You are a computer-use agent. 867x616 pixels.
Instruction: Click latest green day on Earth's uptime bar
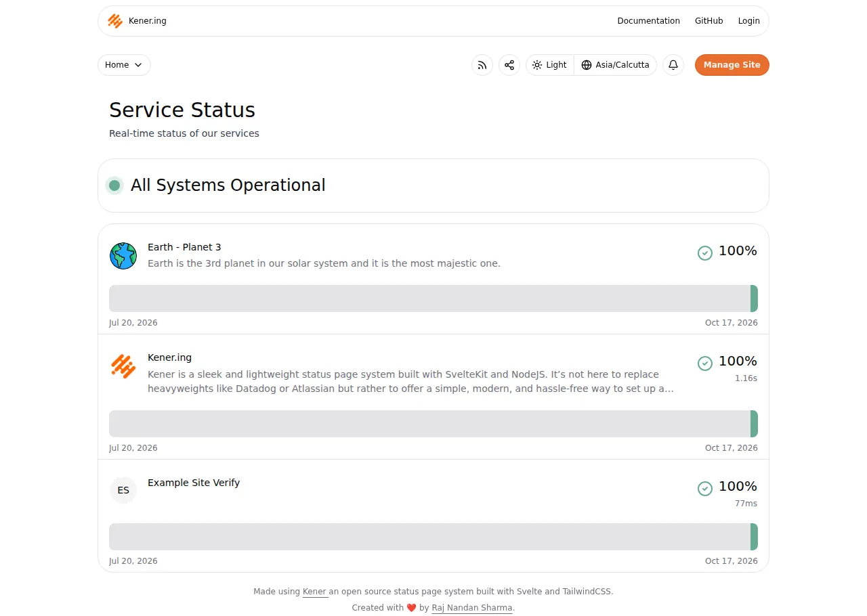(x=754, y=299)
